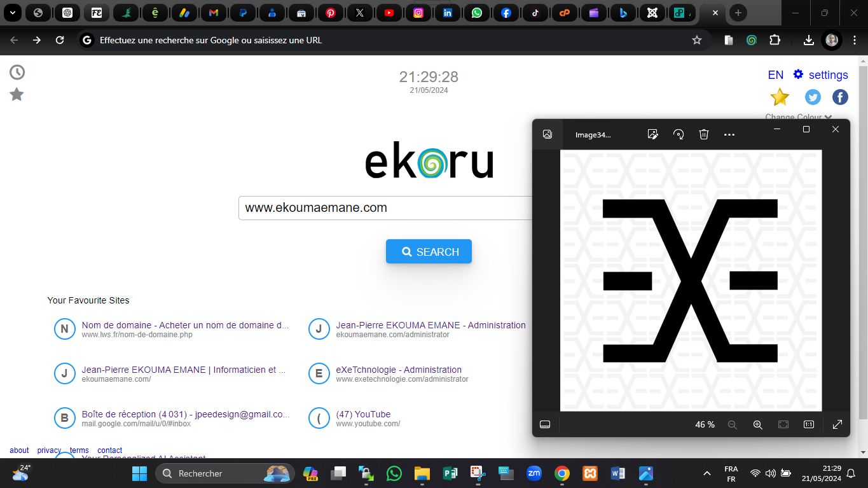Go forward in browser history
The height and width of the screenshot is (488, 868).
(x=37, y=40)
